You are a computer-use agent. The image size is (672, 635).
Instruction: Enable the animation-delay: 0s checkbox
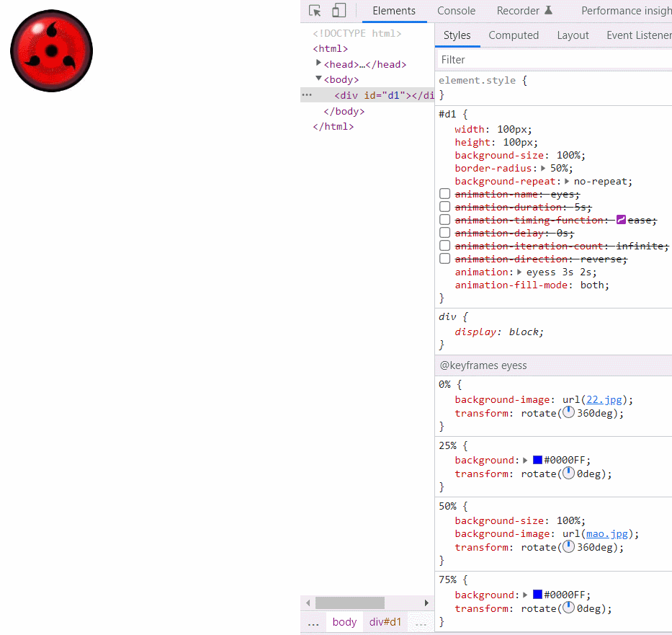tap(445, 232)
